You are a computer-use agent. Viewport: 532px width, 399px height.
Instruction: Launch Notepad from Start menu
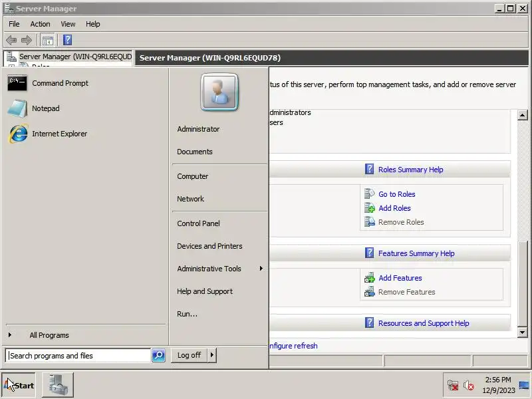click(33, 108)
